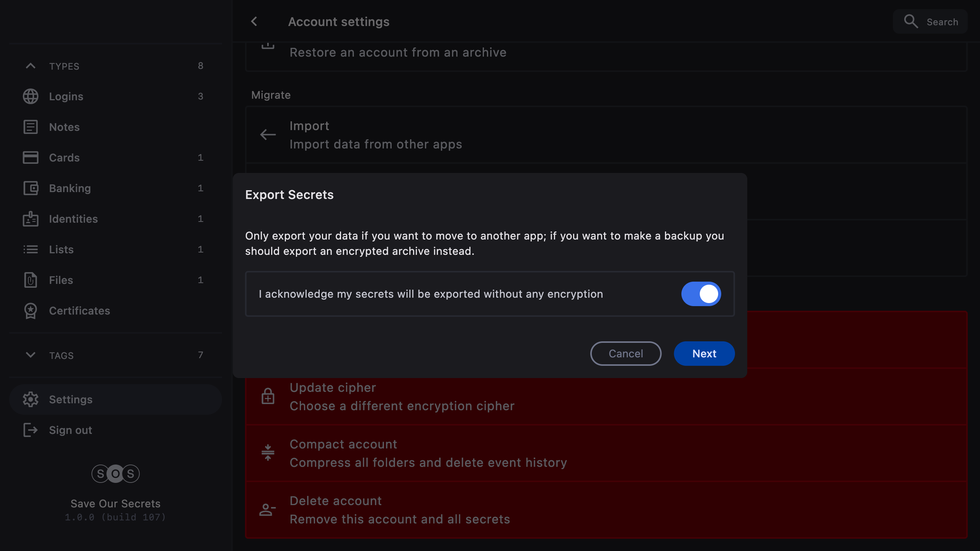Click the Certificates ribbon icon
Screen dimensions: 980x551
click(x=31, y=311)
